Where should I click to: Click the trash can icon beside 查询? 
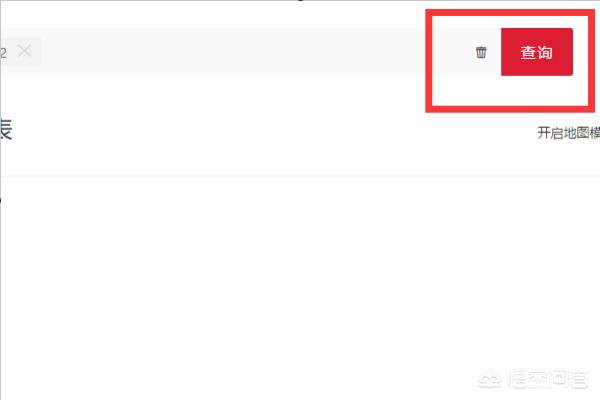pos(481,52)
